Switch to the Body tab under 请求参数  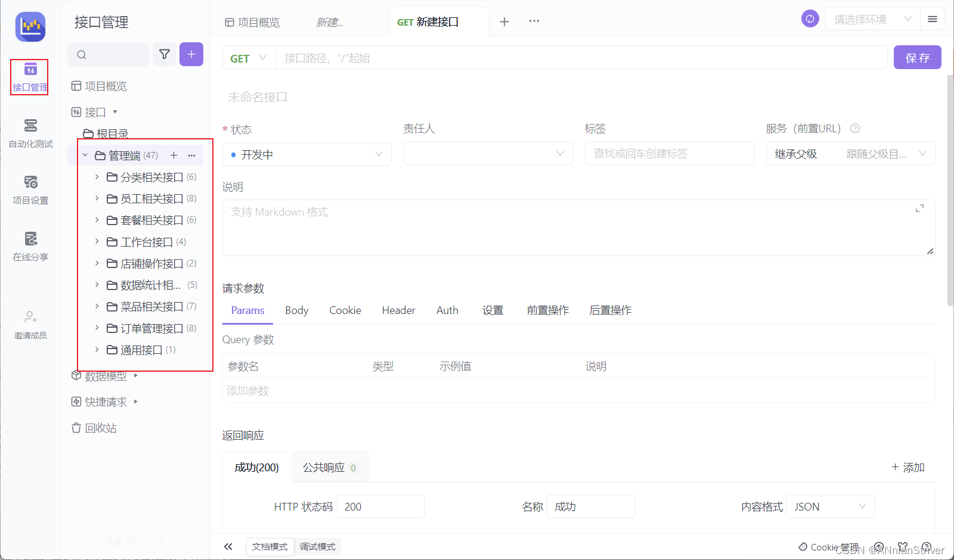pos(296,310)
